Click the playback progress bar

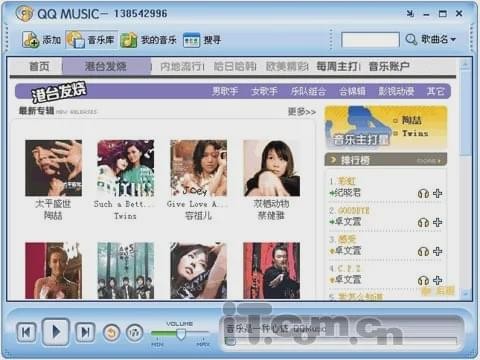341,341
